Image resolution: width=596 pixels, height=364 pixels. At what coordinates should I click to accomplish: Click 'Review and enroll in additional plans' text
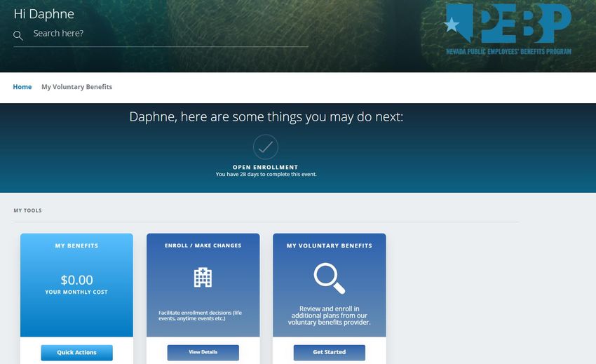pos(329,316)
